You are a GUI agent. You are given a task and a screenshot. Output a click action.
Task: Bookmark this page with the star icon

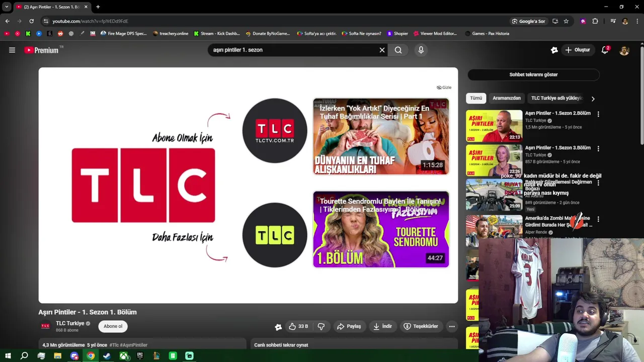click(566, 21)
